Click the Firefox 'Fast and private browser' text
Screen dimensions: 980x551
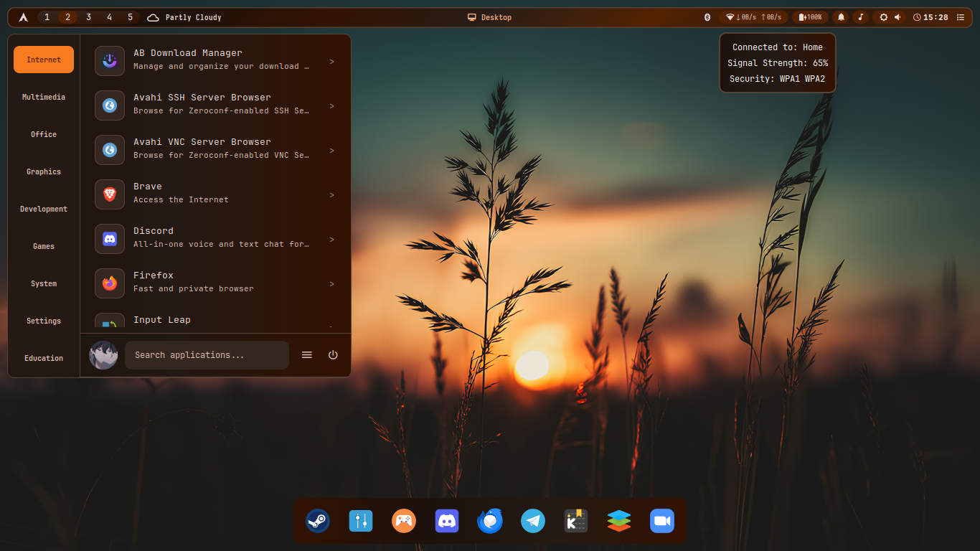click(194, 288)
